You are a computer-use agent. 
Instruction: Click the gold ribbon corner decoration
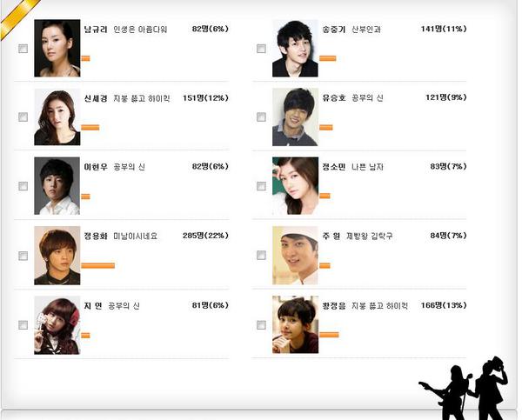tap(18, 17)
